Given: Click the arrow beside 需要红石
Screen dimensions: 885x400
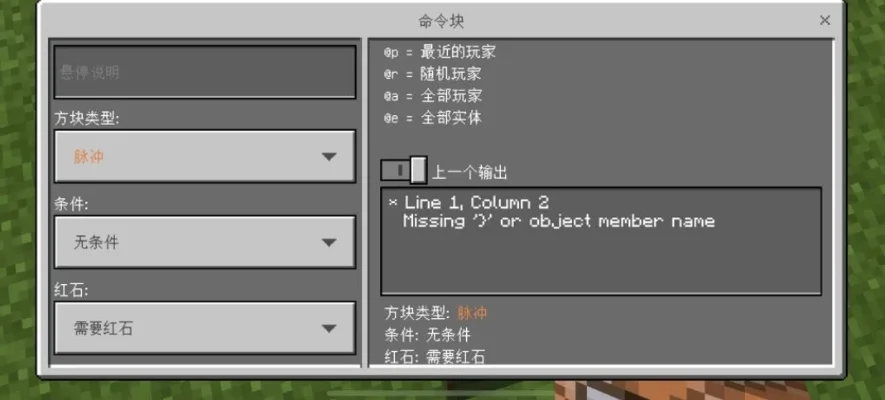Looking at the screenshot, I should point(328,328).
